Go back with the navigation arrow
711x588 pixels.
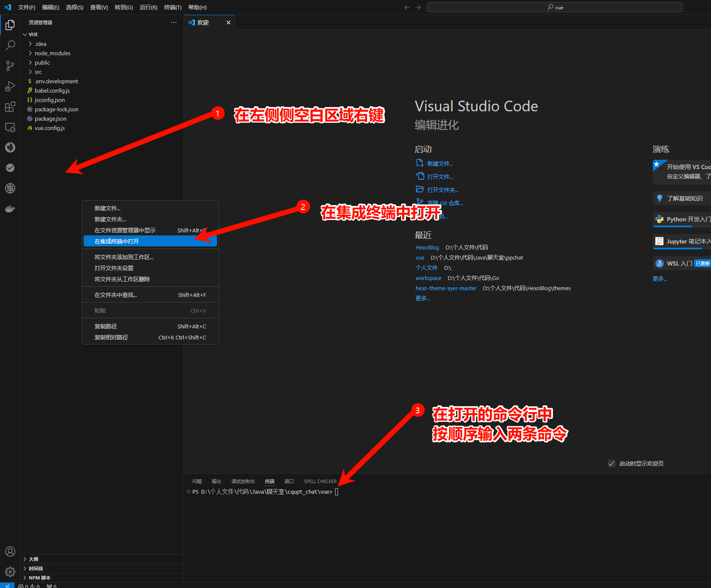[x=407, y=7]
